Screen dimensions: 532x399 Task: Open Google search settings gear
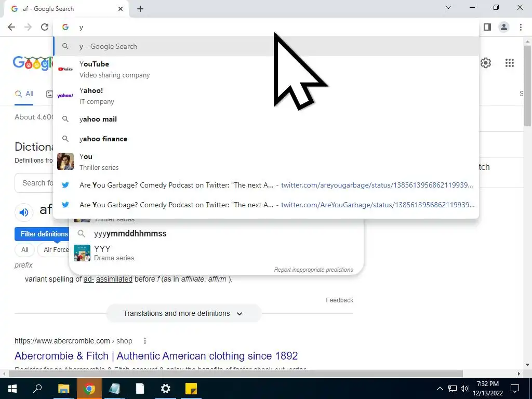486,63
